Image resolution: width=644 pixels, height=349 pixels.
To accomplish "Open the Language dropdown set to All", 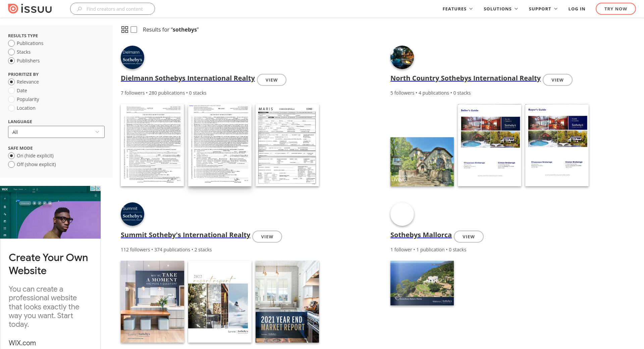I will pos(56,132).
